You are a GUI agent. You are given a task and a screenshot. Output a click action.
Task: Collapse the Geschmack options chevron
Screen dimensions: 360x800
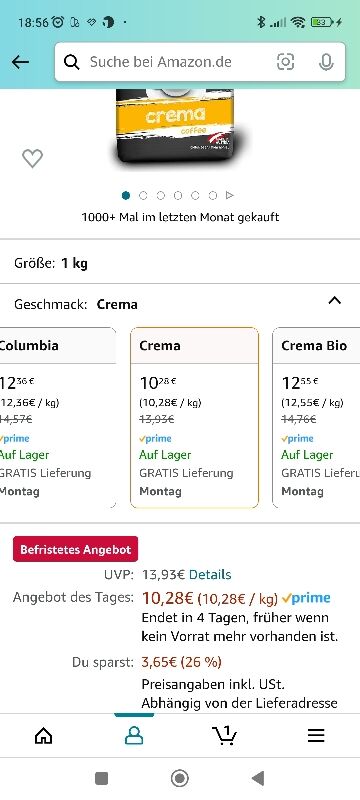(x=335, y=301)
